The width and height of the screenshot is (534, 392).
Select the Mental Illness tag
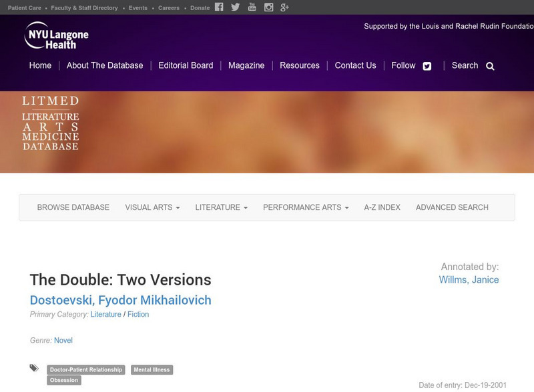tap(152, 370)
